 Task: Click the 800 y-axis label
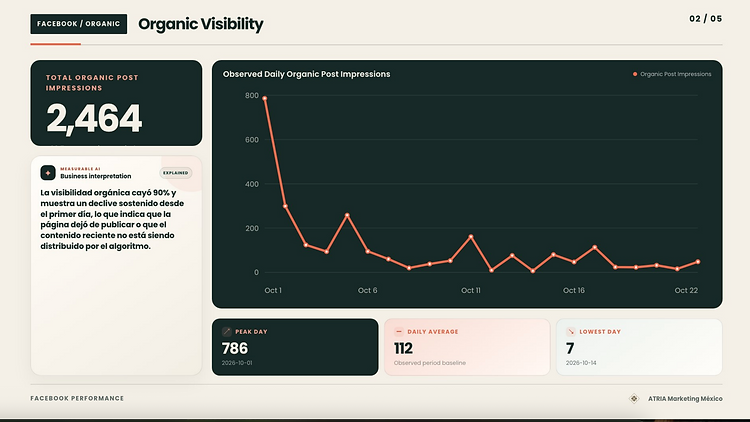tap(252, 96)
